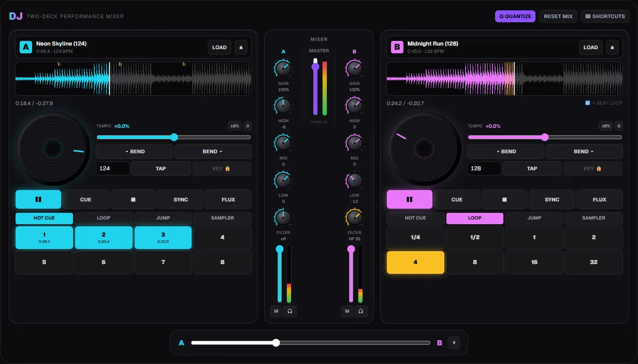
Task: Switch Deck B pads to Hot Cue tab
Action: pyautogui.click(x=415, y=218)
